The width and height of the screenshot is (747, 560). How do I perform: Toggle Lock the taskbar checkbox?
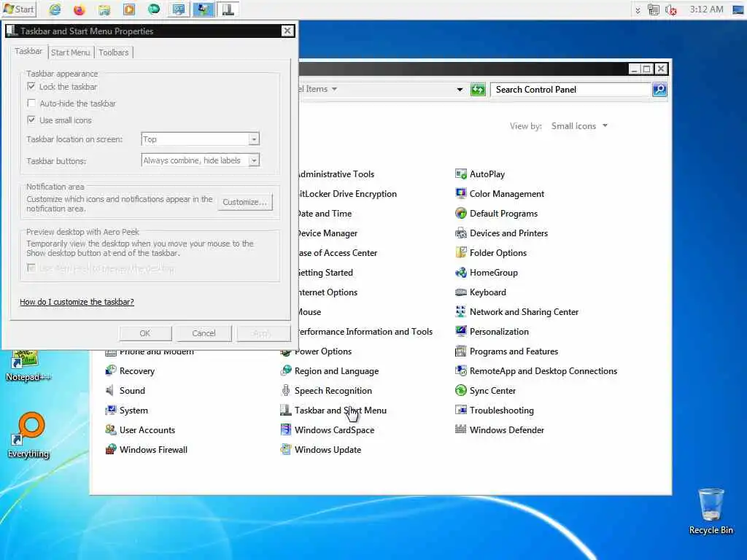click(x=31, y=86)
